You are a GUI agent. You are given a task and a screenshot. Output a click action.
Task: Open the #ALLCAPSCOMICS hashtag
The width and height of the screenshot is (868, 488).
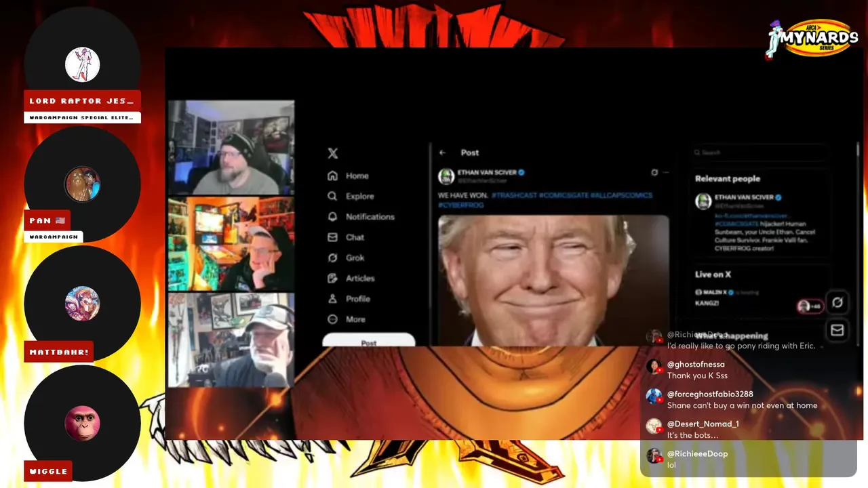[621, 195]
